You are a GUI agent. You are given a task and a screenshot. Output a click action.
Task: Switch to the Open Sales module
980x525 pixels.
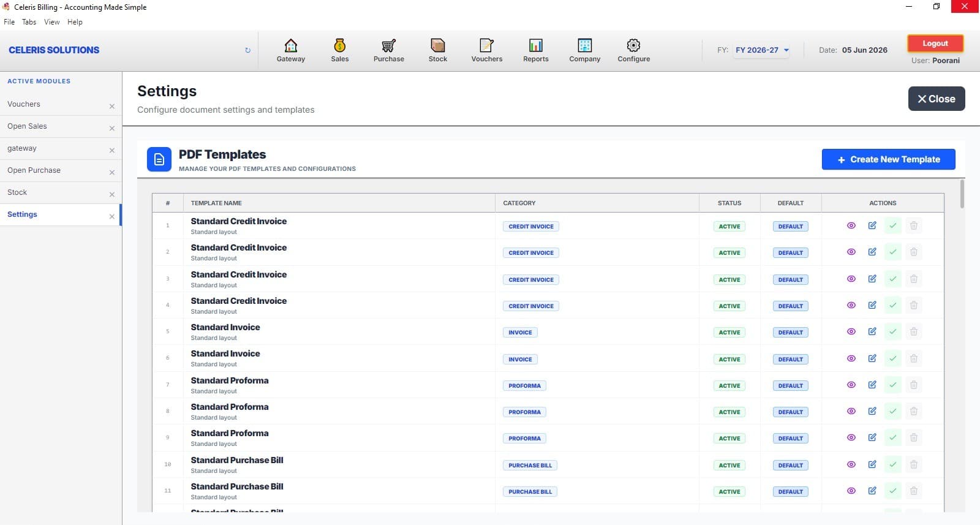tap(27, 126)
